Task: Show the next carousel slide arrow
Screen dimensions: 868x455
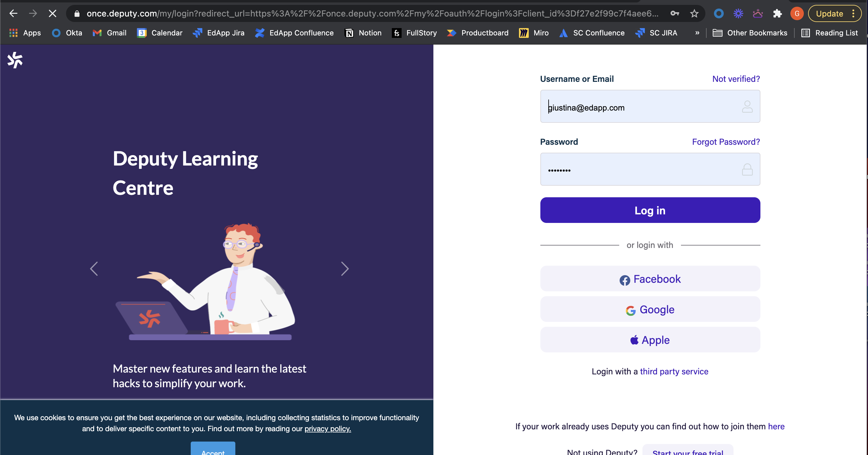Action: point(344,268)
